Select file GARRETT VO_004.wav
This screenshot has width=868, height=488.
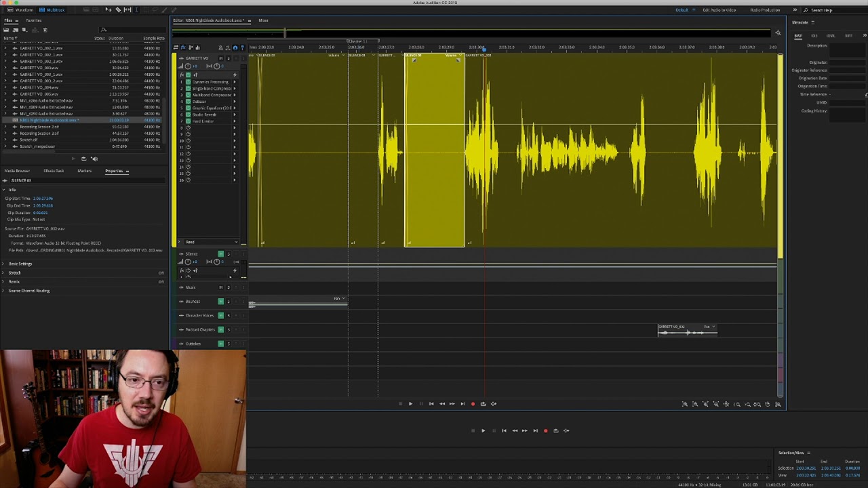tap(39, 87)
